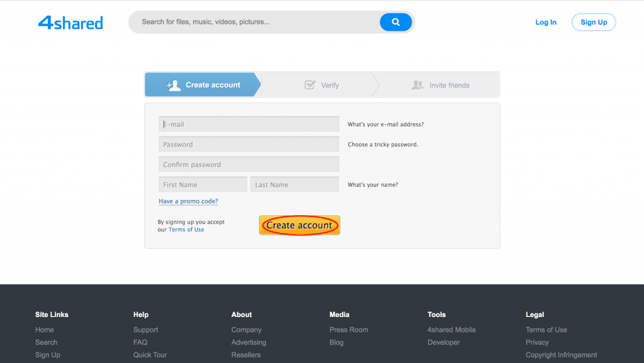Select the Invite friends step tab
644x363 pixels.
(440, 84)
